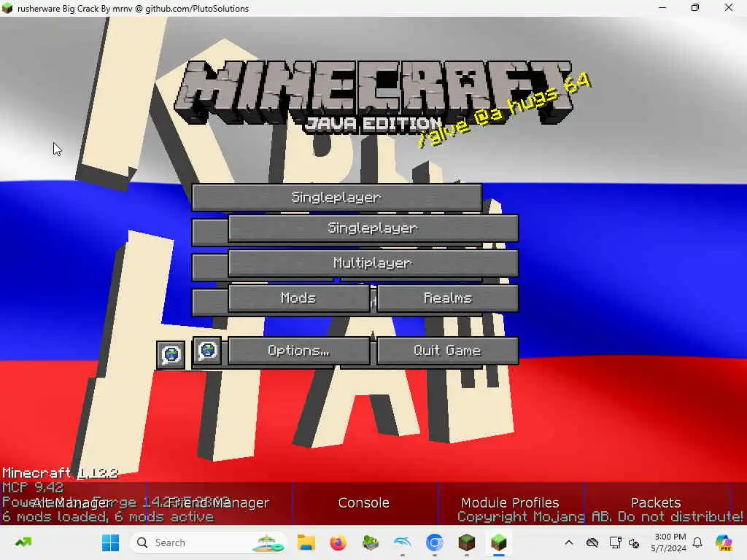Open File Explorer from the taskbar
Screen dimensions: 747x560
click(306, 542)
